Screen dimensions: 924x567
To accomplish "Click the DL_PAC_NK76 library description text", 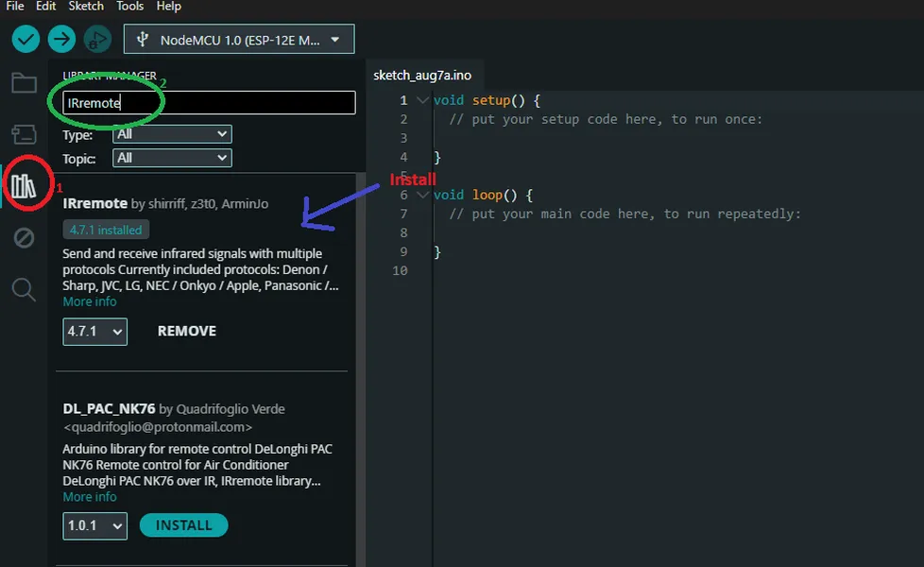I will 197,464.
